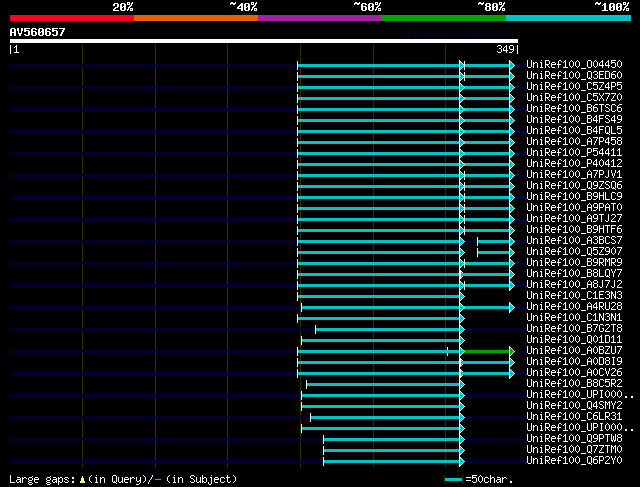Screen dimensions: 640x487
Task: Click the UniRef100_B8LQY7 label
Action: click(x=574, y=274)
